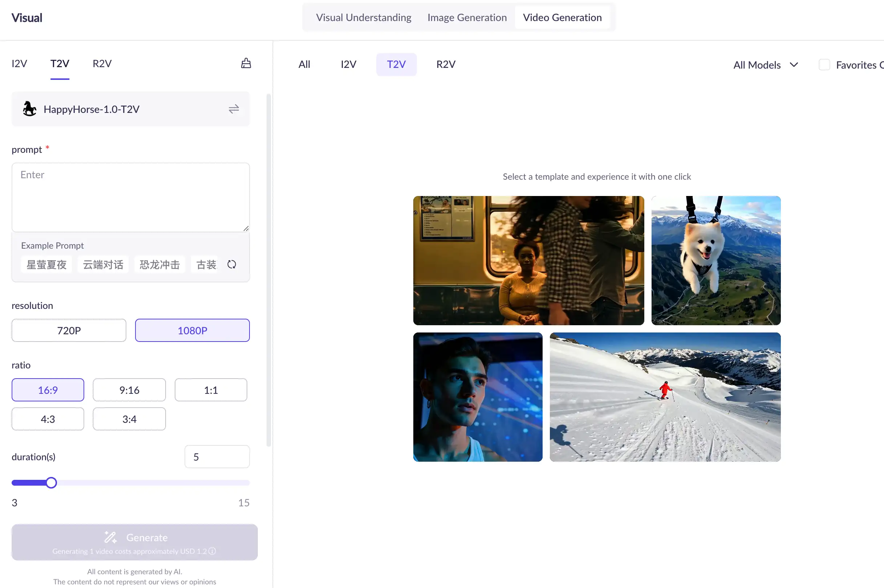Open the All Models dropdown
The image size is (884, 588).
tap(766, 65)
